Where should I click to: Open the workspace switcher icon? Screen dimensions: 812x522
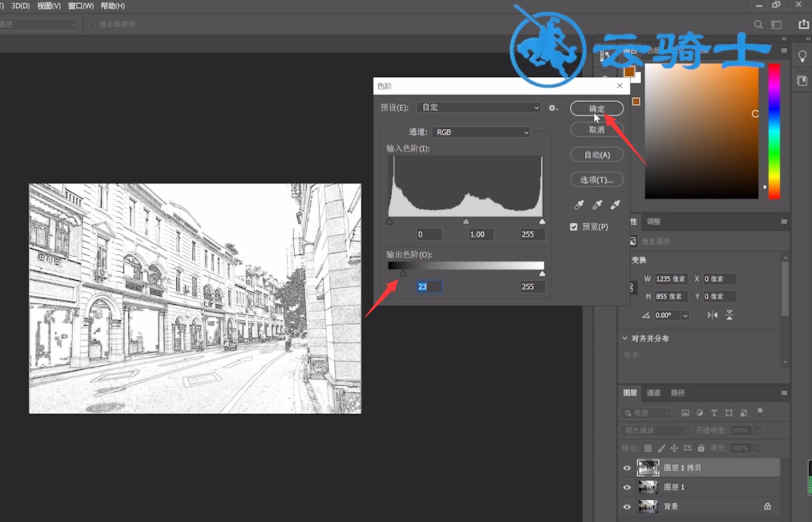(x=776, y=25)
